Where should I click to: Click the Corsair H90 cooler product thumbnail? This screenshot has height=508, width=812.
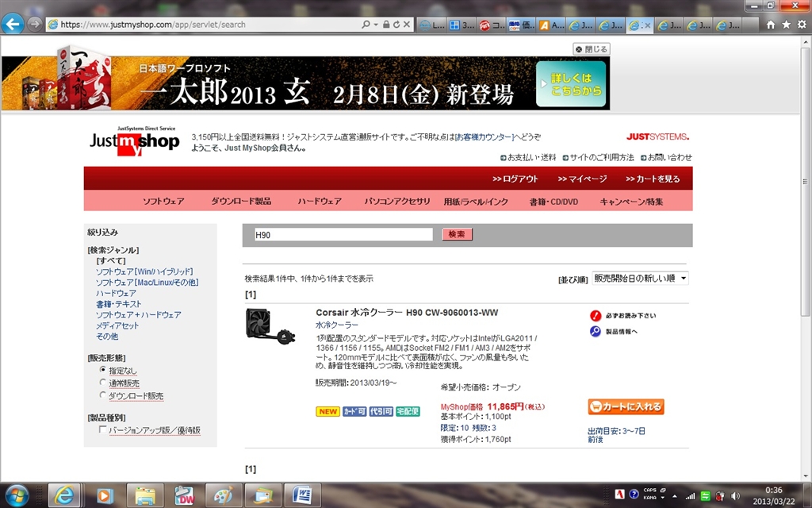[x=270, y=326]
